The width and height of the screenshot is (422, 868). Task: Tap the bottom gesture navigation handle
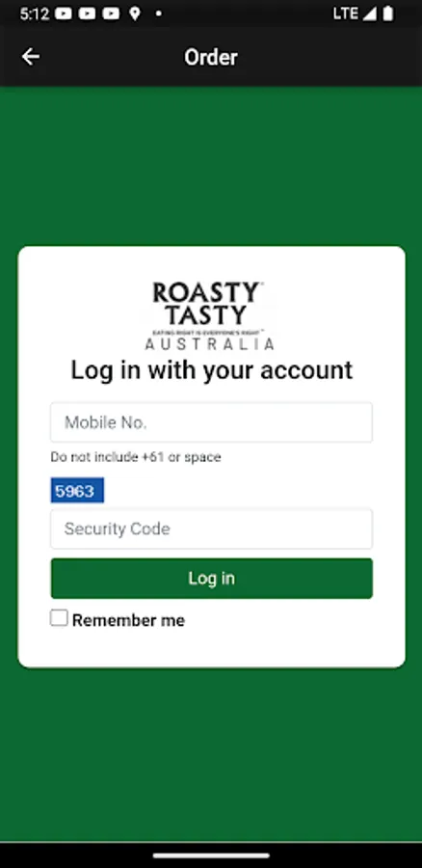click(x=211, y=855)
